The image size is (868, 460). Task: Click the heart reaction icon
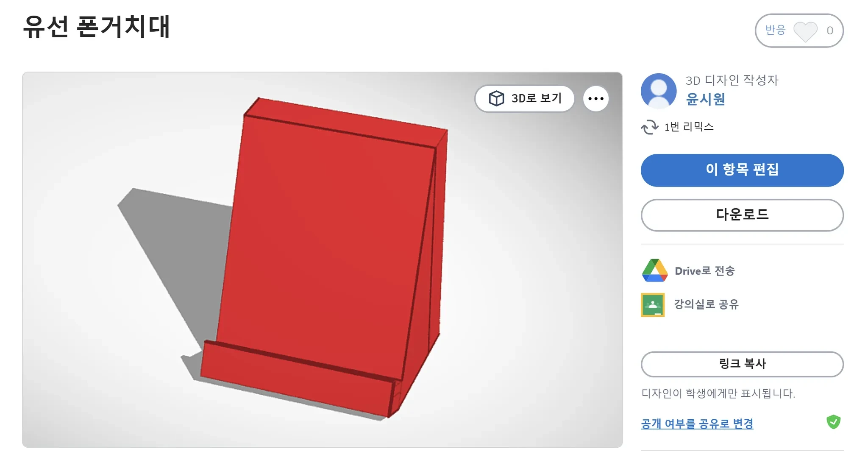coord(805,31)
